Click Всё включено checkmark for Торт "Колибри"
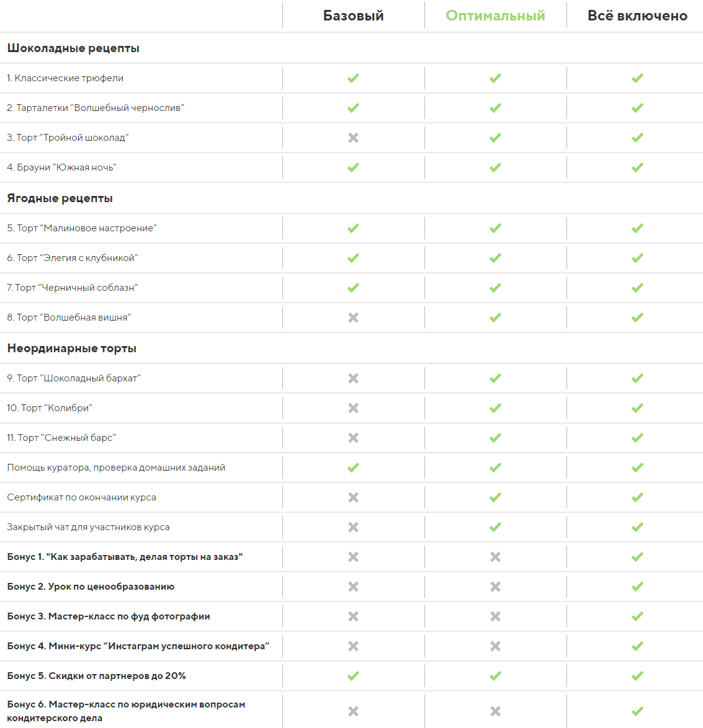The height and width of the screenshot is (728, 703). click(x=637, y=408)
